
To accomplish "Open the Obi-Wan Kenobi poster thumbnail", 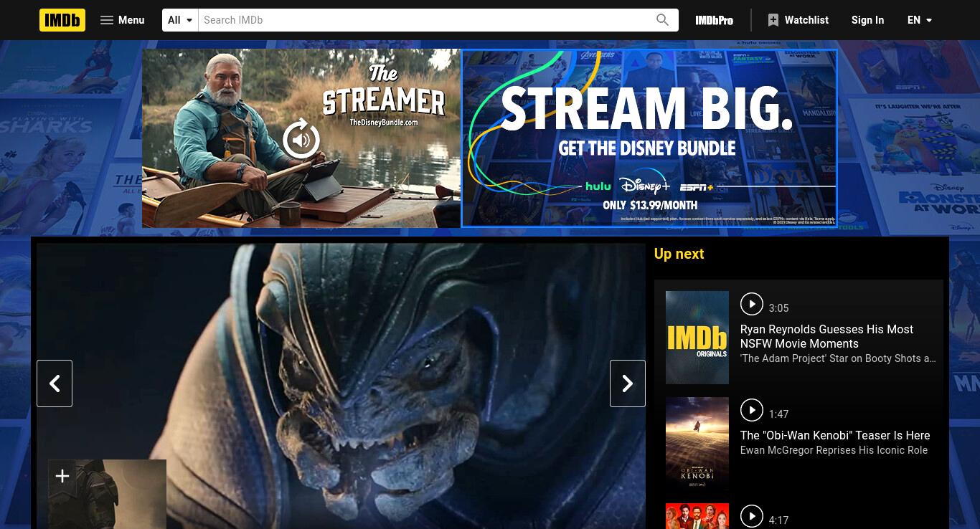I will coord(697,444).
